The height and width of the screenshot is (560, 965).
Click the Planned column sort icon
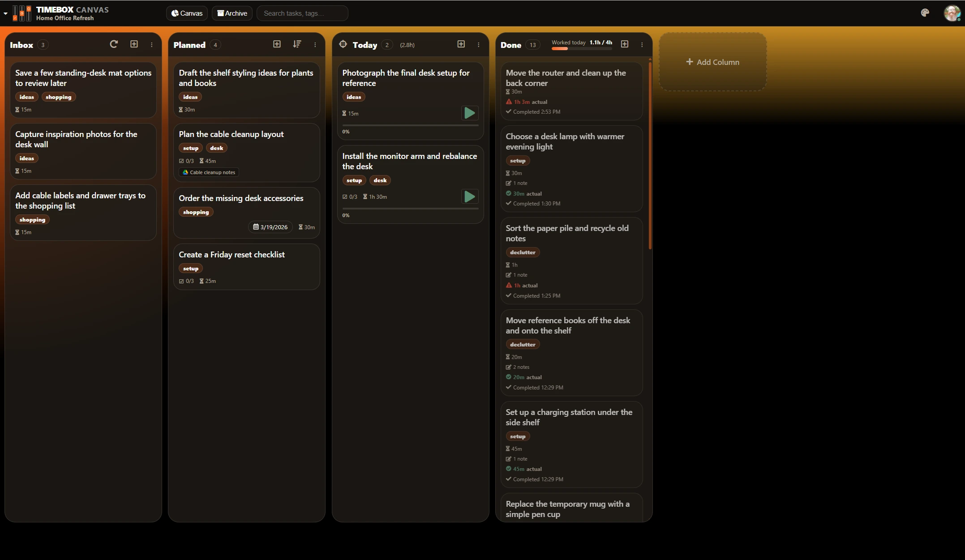click(297, 44)
